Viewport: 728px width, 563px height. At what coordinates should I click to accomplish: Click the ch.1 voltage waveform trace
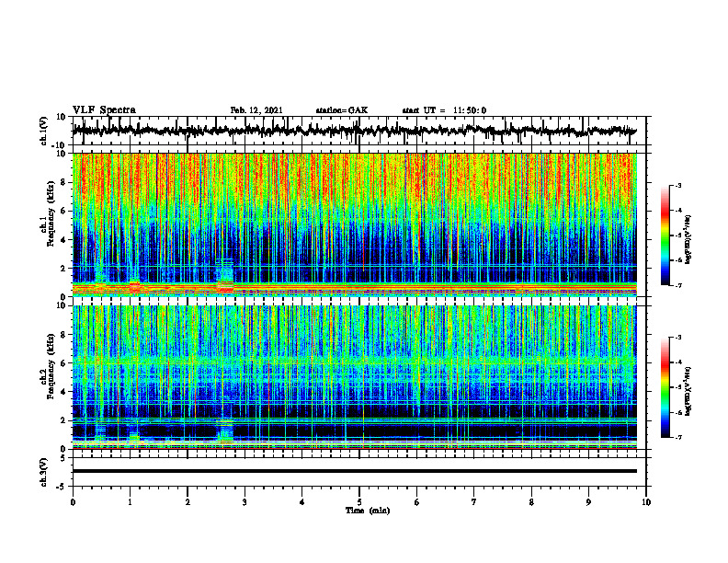pos(354,131)
